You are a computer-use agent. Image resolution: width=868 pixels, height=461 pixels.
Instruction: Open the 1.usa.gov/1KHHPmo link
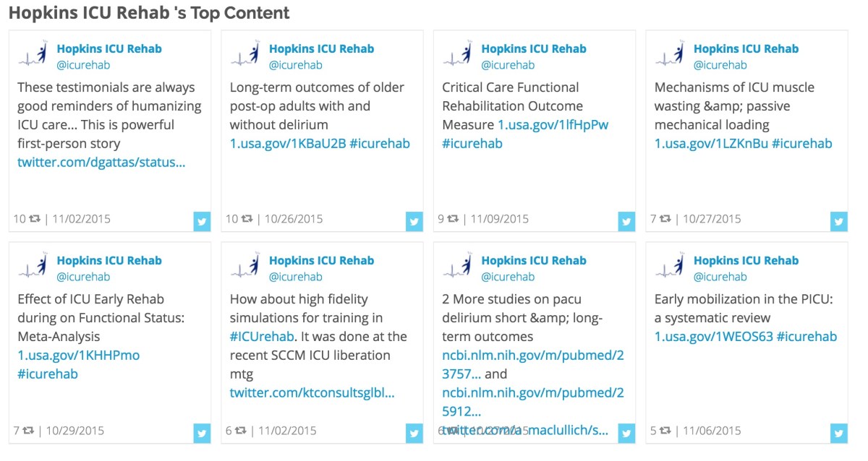(78, 356)
